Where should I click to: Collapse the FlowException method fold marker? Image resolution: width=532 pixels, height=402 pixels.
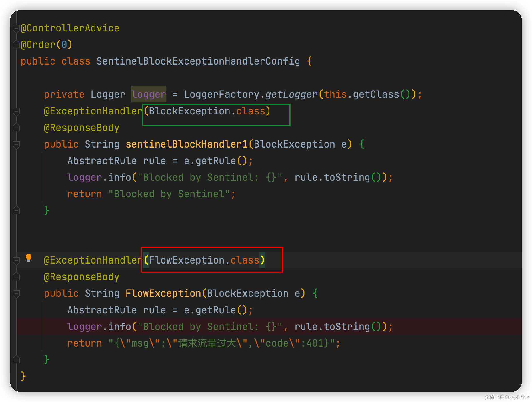coord(16,294)
